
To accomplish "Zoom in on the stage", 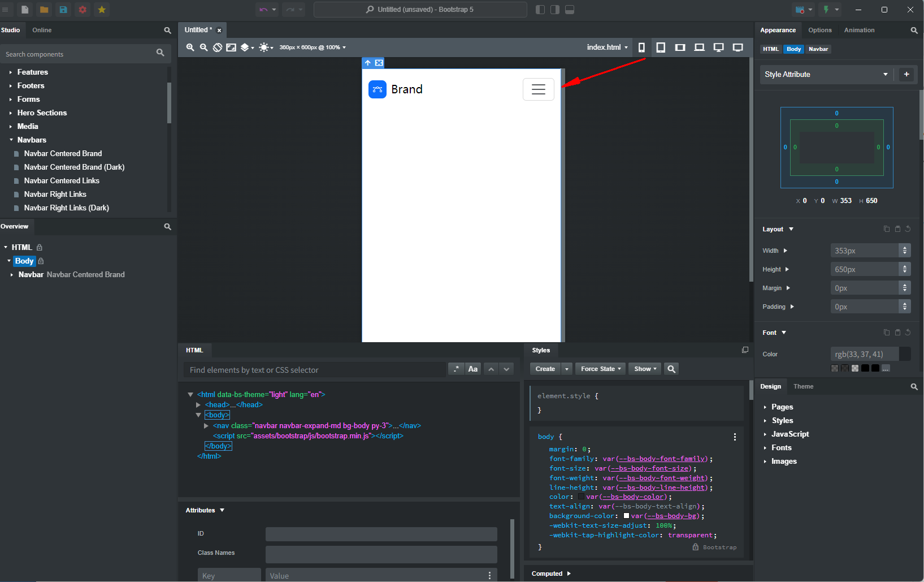I will pos(190,48).
